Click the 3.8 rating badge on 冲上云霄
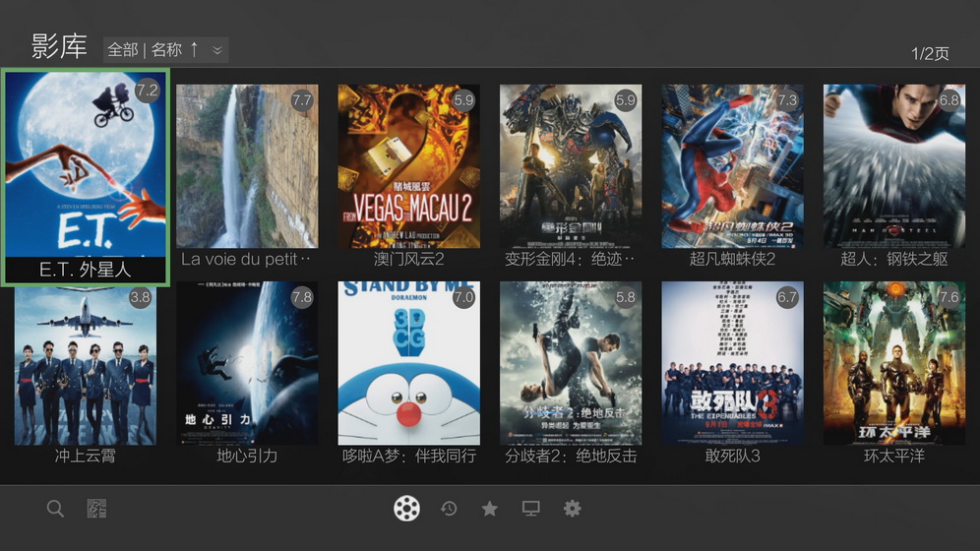This screenshot has width=980, height=551. pos(140,297)
